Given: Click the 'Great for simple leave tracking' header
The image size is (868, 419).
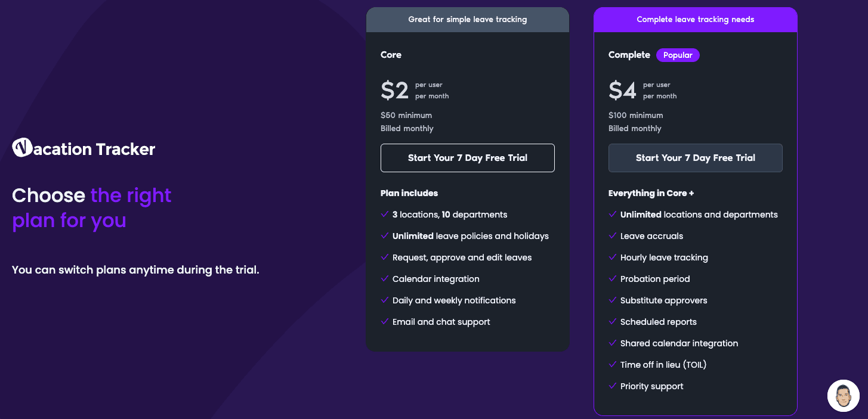Looking at the screenshot, I should 467,20.
